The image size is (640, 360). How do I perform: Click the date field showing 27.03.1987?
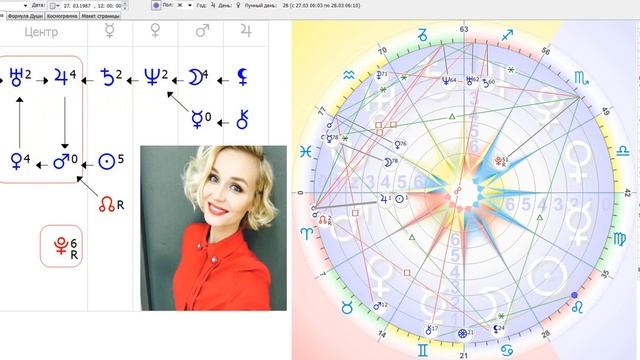pyautogui.click(x=78, y=6)
